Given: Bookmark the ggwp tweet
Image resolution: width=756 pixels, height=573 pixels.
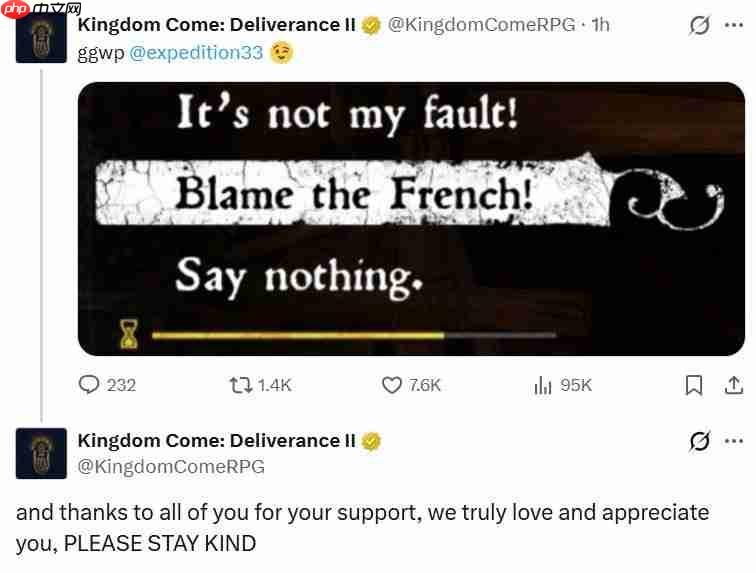Looking at the screenshot, I should click(693, 385).
